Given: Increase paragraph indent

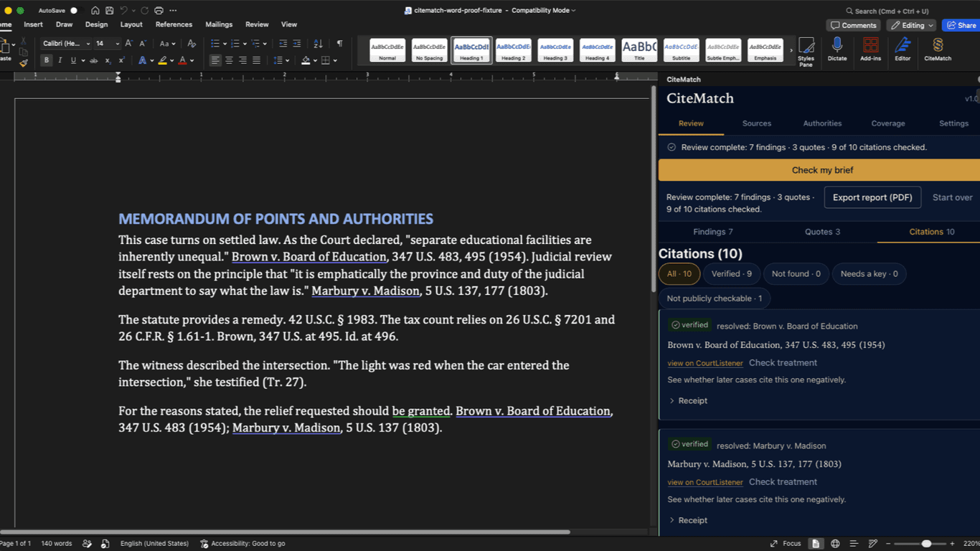Looking at the screenshot, I should 297,44.
